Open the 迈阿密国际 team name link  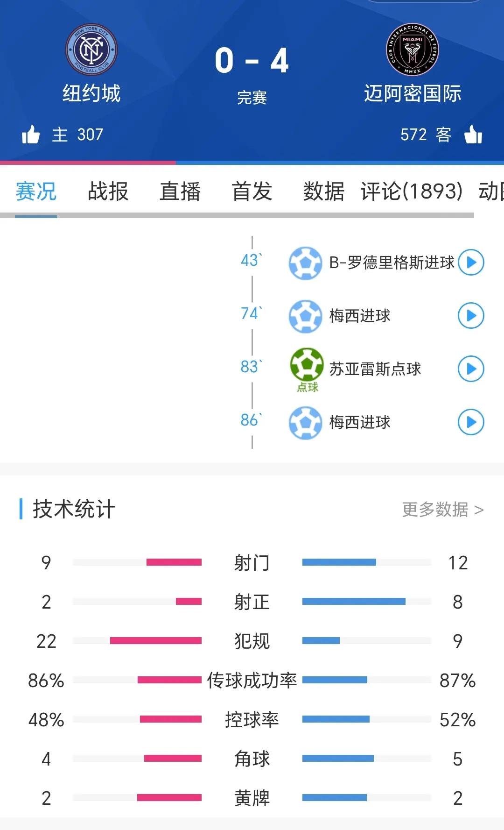tap(413, 93)
